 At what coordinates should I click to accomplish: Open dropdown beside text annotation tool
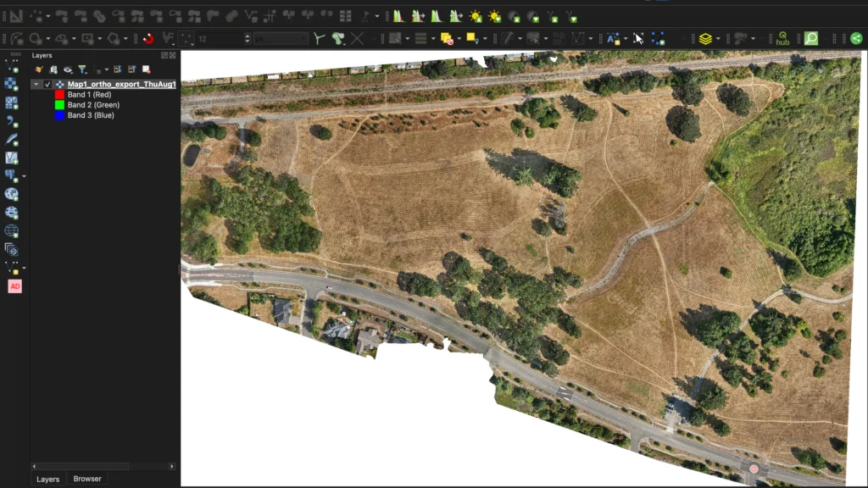pos(626,39)
